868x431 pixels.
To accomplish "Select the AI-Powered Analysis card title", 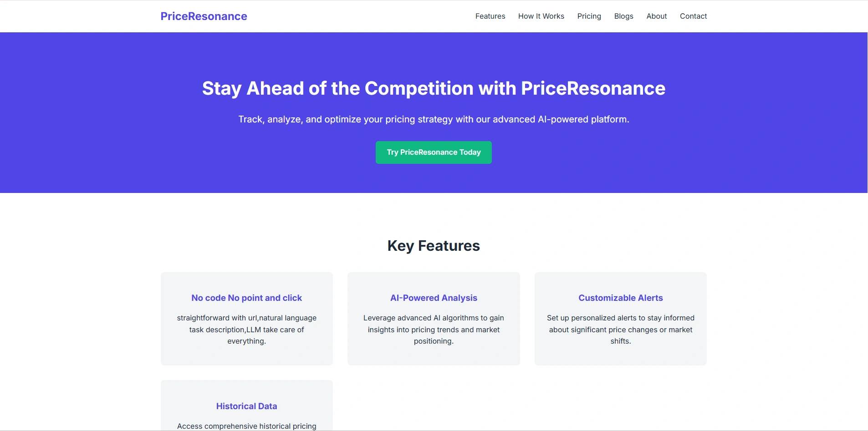I will [434, 298].
